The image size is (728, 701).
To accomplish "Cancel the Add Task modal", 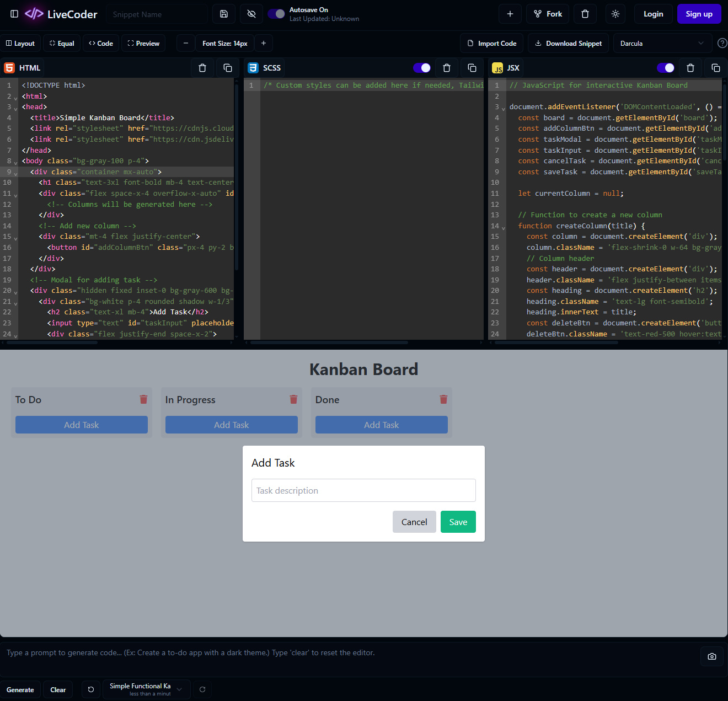I will click(x=414, y=522).
